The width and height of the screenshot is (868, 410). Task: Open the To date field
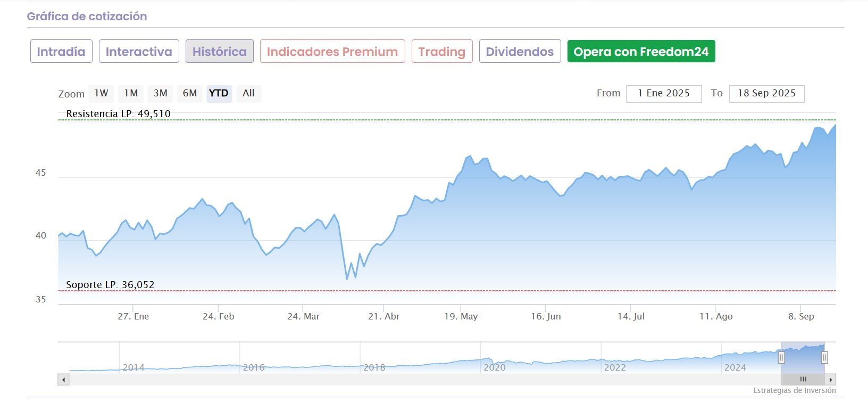coord(766,94)
